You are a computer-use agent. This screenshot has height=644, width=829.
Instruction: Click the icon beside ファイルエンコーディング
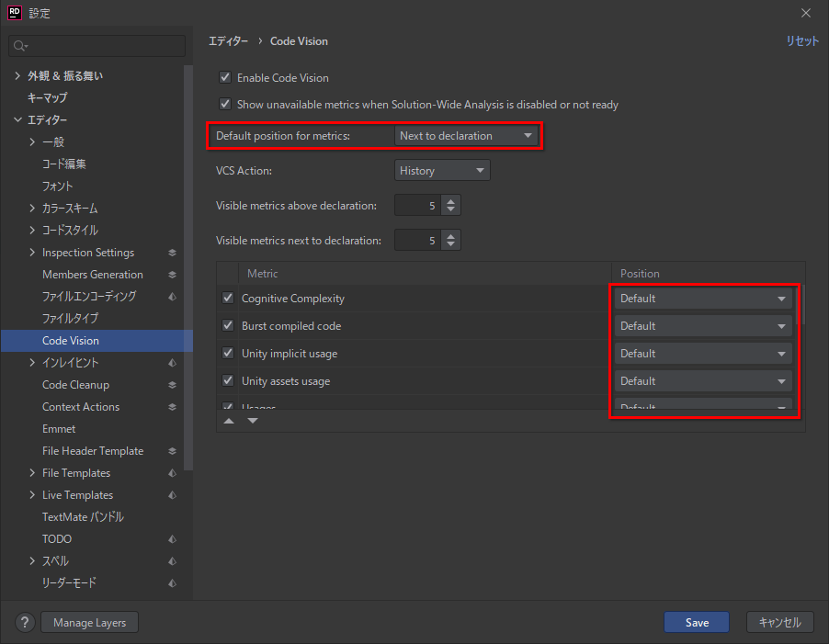point(173,297)
